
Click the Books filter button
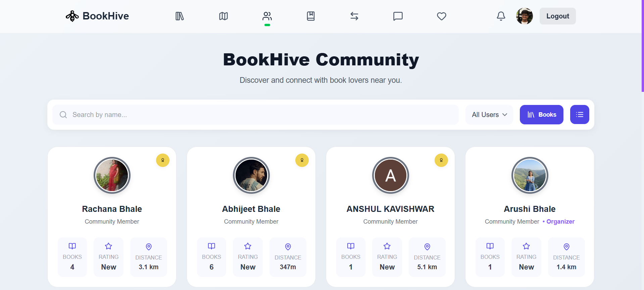(x=542, y=115)
